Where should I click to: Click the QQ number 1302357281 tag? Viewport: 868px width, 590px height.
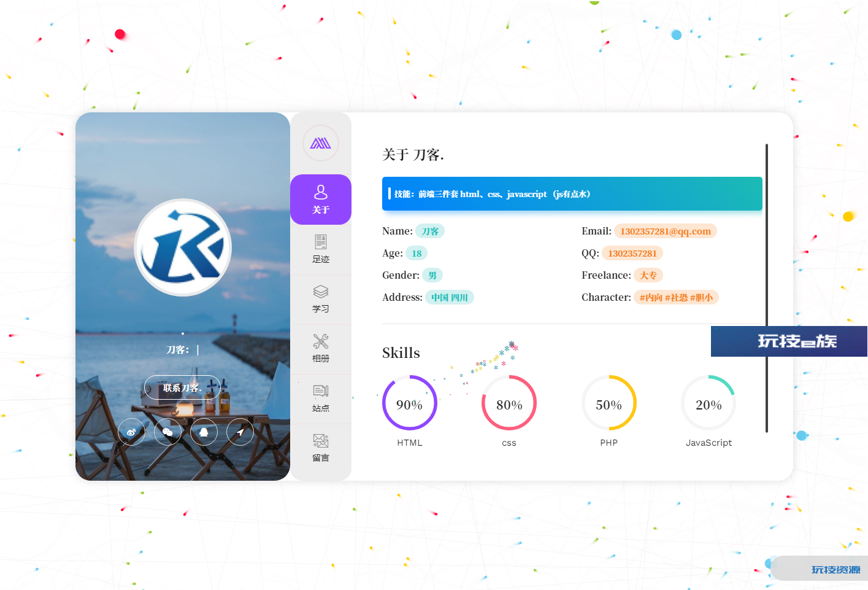[x=632, y=253]
